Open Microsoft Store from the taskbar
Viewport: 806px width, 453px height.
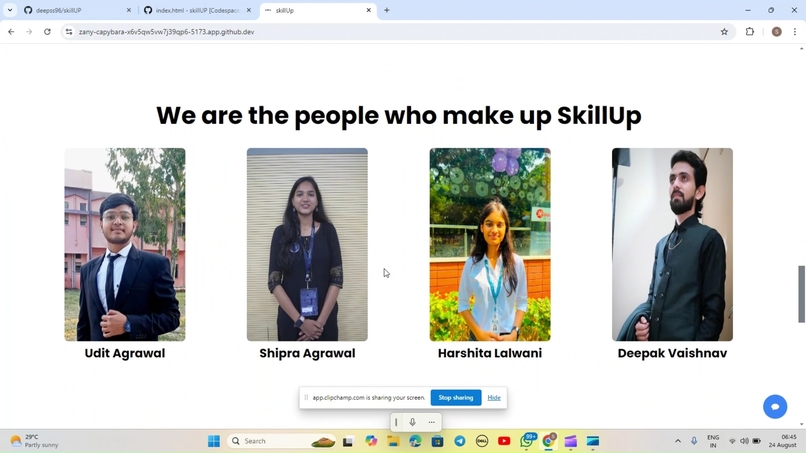click(x=437, y=441)
